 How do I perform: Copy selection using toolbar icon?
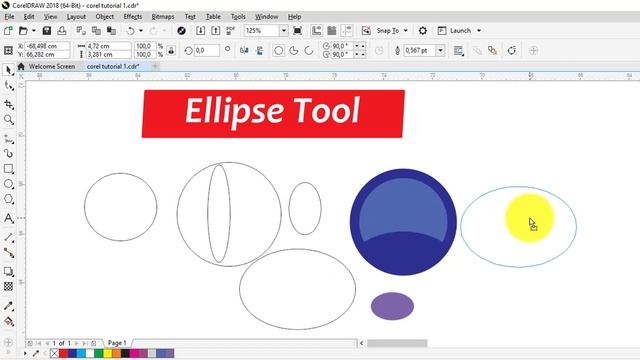click(96, 31)
